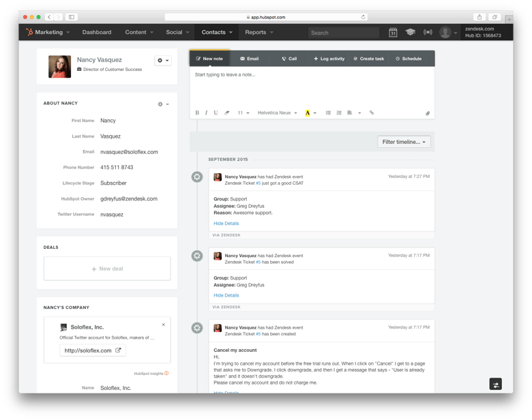This screenshot has width=532, height=420.
Task: Switch to the Log activity tab
Action: coord(329,59)
